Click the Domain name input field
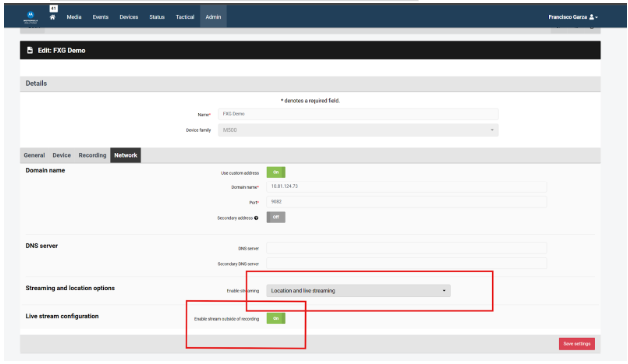 406,186
